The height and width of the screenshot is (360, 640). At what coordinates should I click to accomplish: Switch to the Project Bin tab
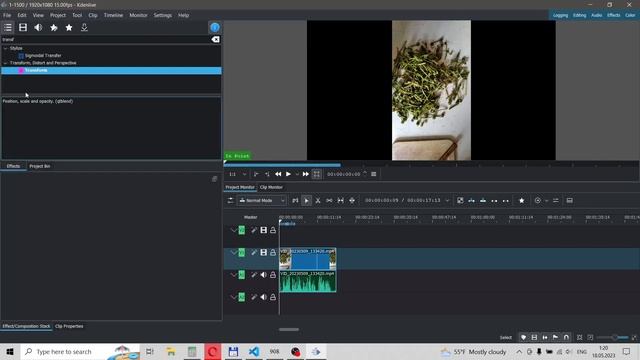[40, 166]
